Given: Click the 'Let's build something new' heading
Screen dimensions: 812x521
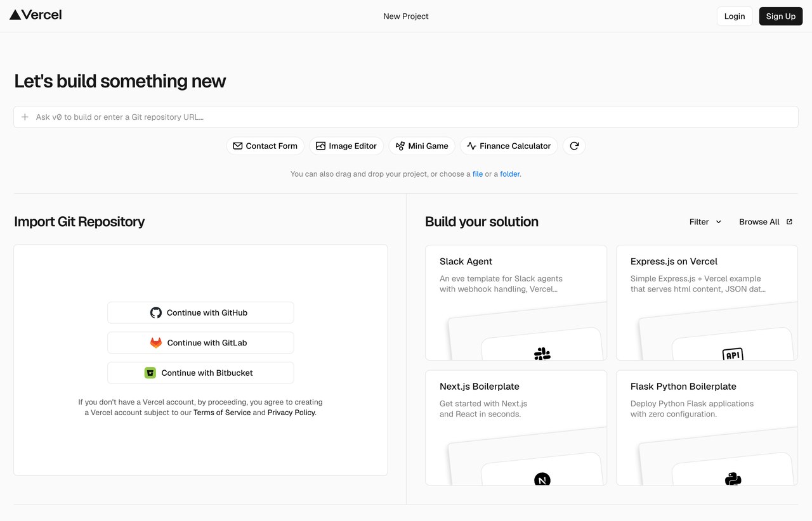Looking at the screenshot, I should click(120, 81).
